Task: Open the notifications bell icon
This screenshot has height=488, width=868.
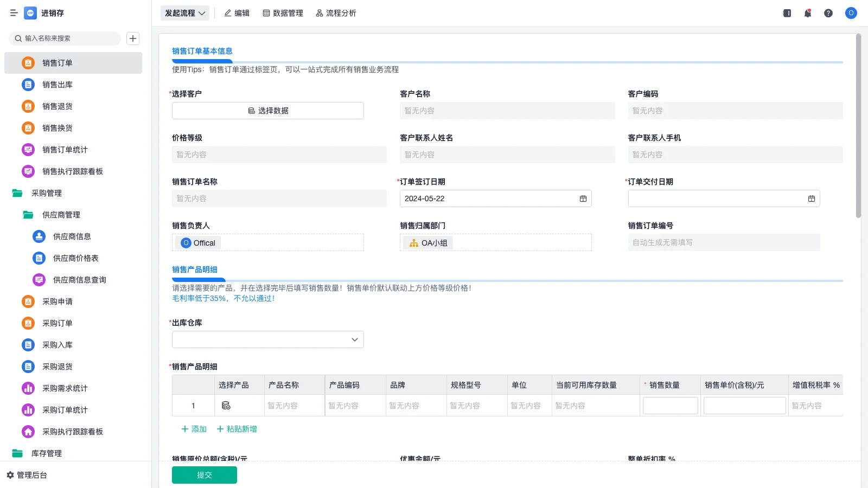Action: 807,13
